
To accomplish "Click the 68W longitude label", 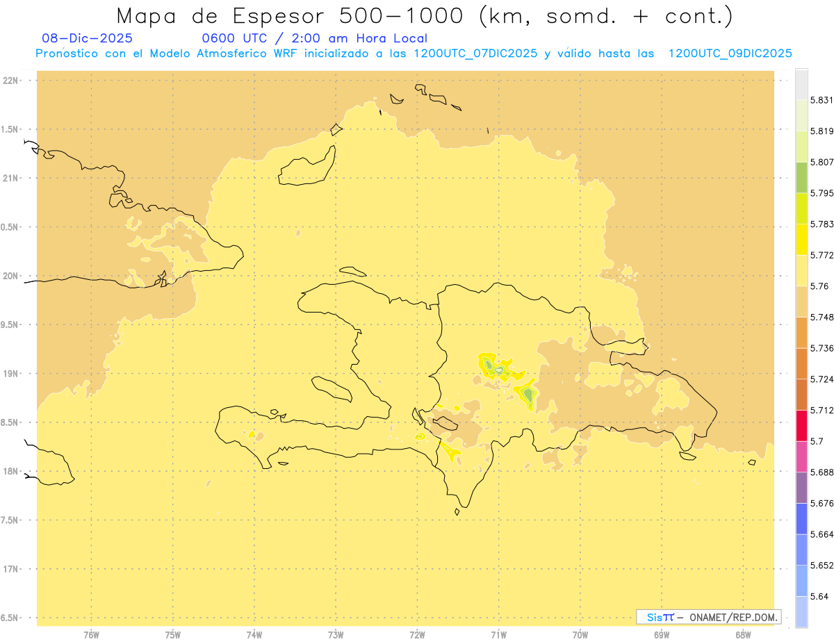I will tap(743, 635).
